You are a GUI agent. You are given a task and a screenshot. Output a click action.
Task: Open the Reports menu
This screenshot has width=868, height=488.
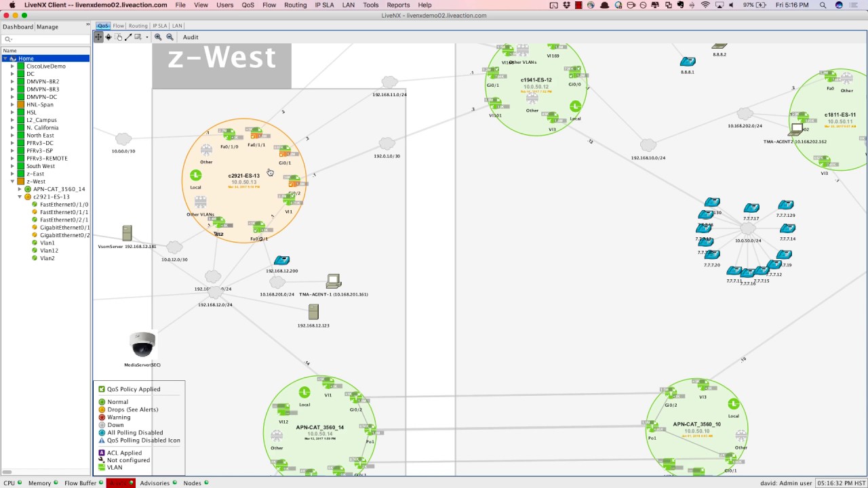tap(398, 5)
